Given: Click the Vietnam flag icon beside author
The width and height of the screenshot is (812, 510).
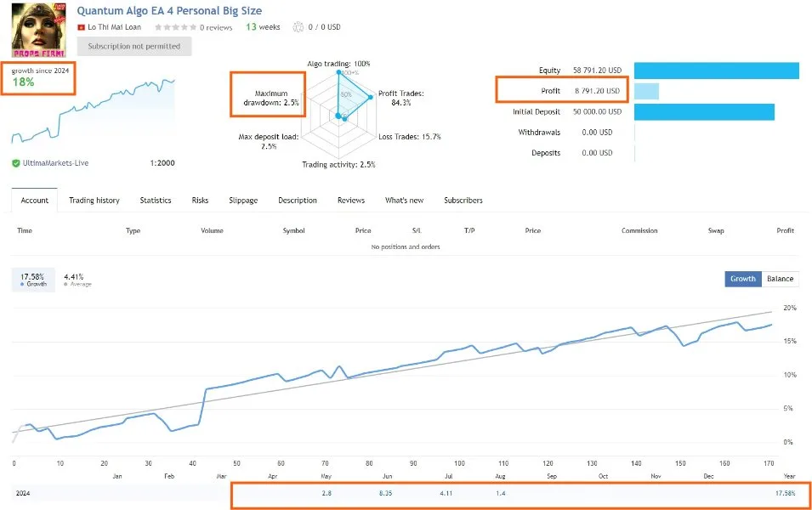Looking at the screenshot, I should click(81, 27).
